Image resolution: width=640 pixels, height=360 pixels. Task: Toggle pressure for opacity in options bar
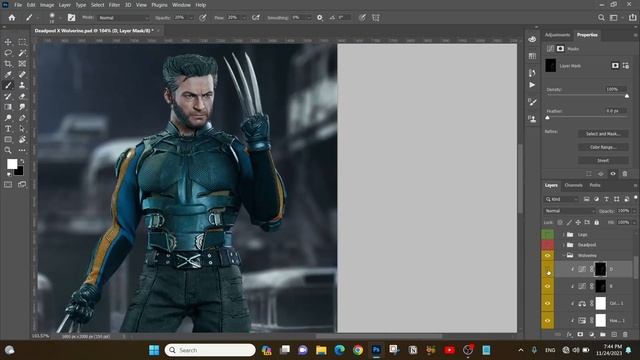tap(202, 18)
